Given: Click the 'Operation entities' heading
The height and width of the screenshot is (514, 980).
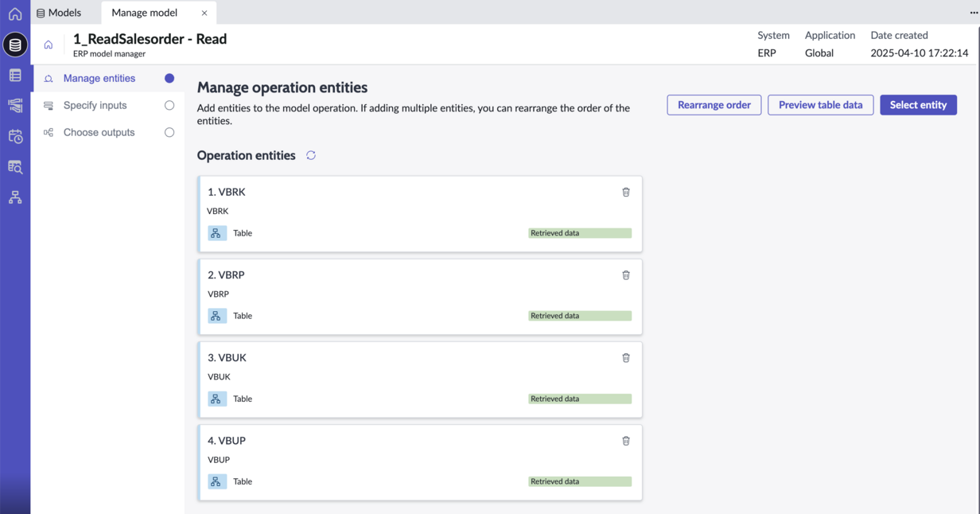Looking at the screenshot, I should click(247, 155).
